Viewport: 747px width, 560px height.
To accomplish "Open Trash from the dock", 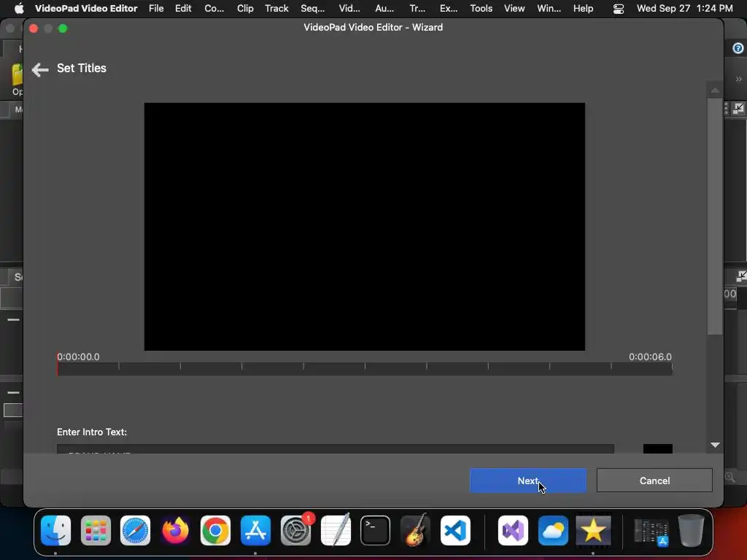I will (692, 530).
